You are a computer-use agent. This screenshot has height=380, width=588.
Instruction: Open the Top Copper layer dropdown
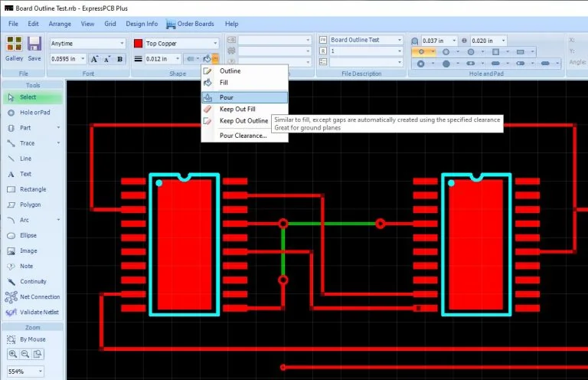215,44
